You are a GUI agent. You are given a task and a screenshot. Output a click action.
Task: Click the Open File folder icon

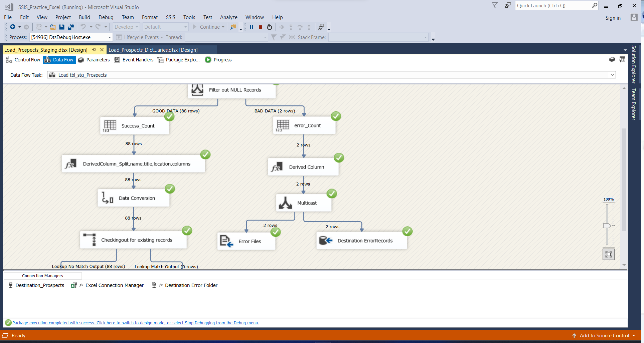point(53,27)
